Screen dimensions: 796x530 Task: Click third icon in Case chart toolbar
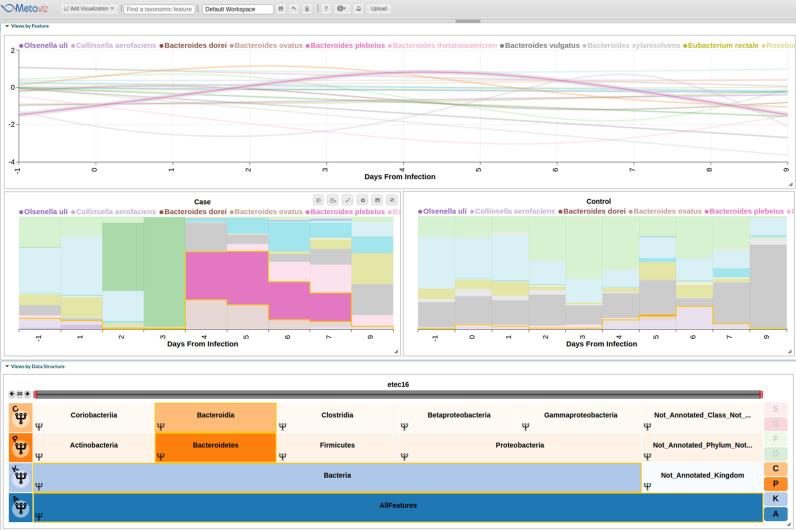(347, 200)
